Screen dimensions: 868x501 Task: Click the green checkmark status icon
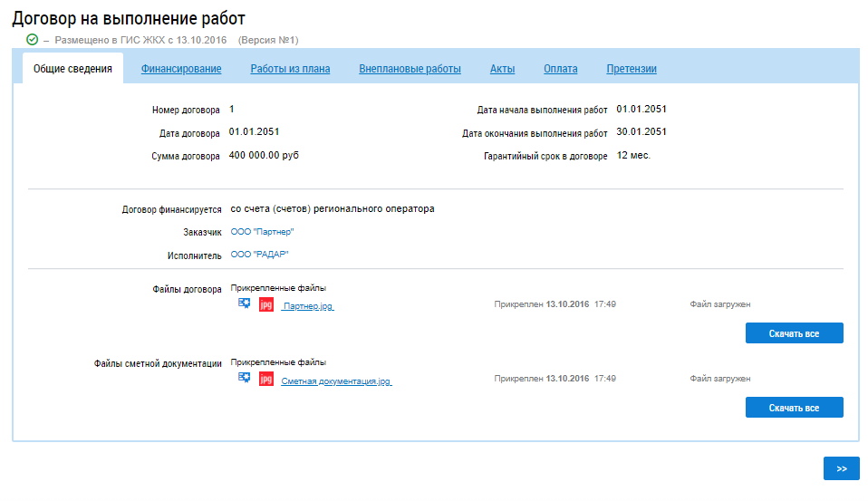pyautogui.click(x=32, y=40)
